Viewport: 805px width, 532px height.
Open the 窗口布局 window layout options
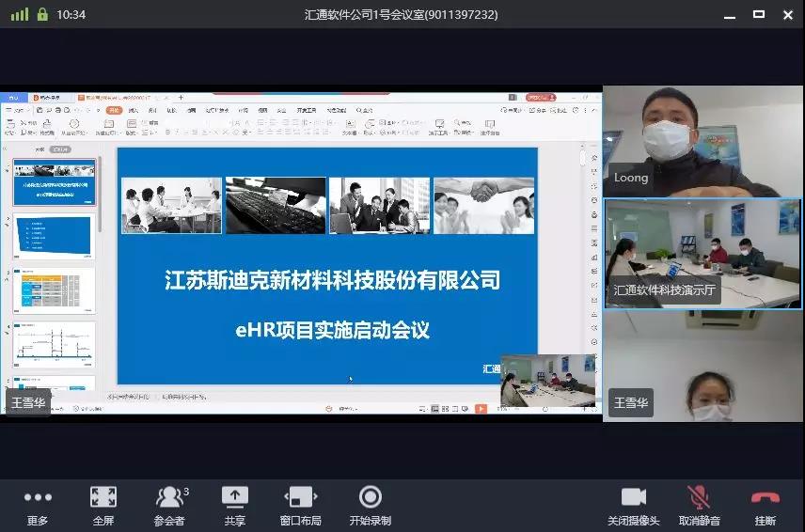tap(300, 506)
